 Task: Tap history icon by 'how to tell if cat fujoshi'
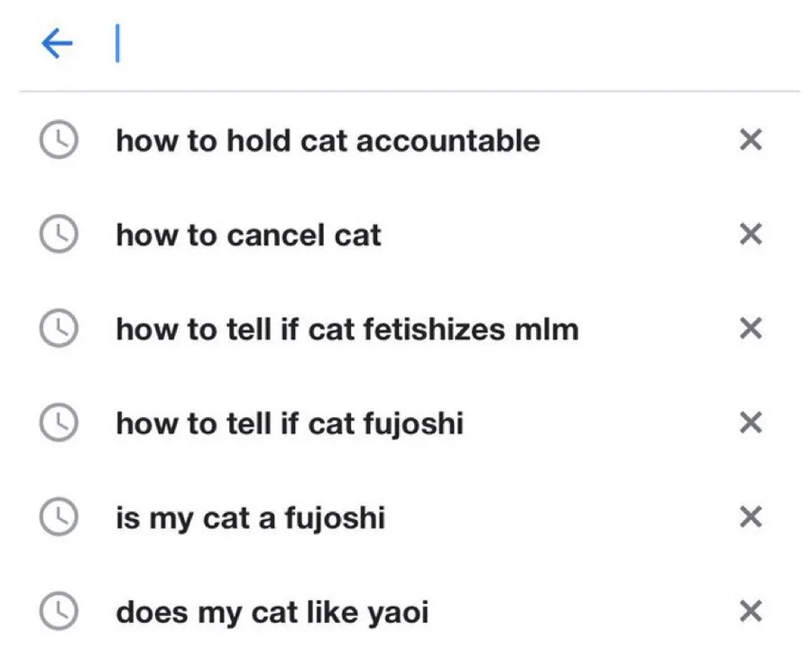click(60, 423)
